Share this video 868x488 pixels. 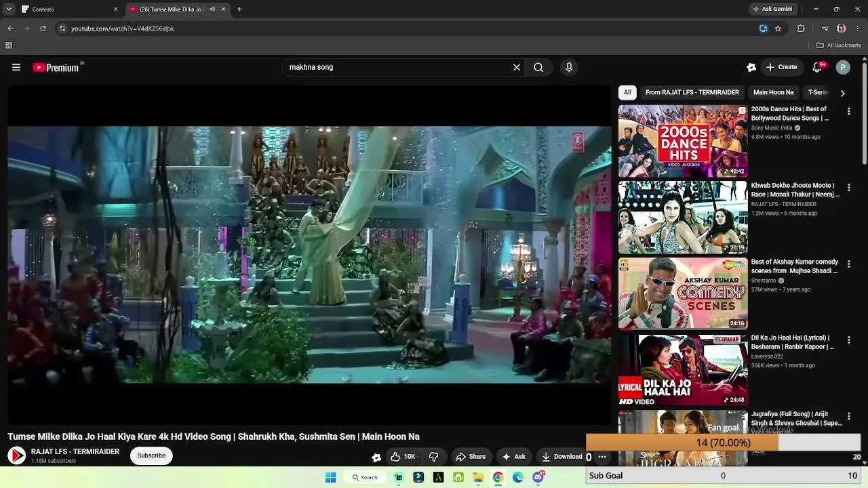[x=471, y=457]
